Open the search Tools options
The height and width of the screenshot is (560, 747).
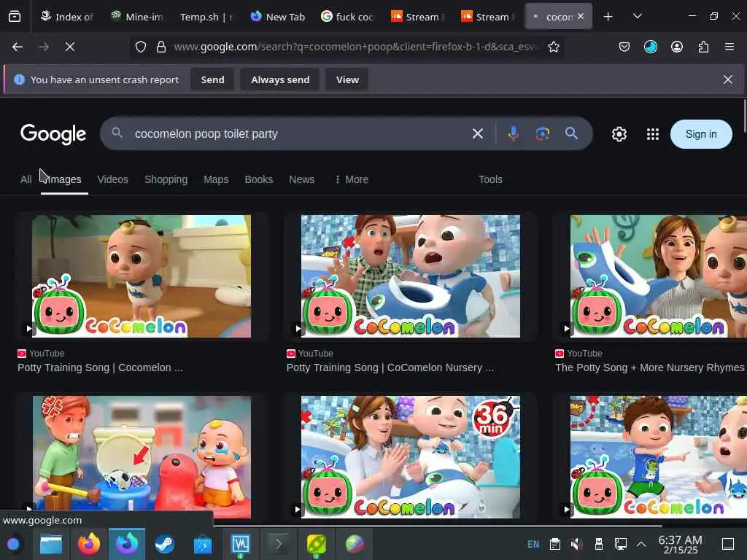[490, 179]
